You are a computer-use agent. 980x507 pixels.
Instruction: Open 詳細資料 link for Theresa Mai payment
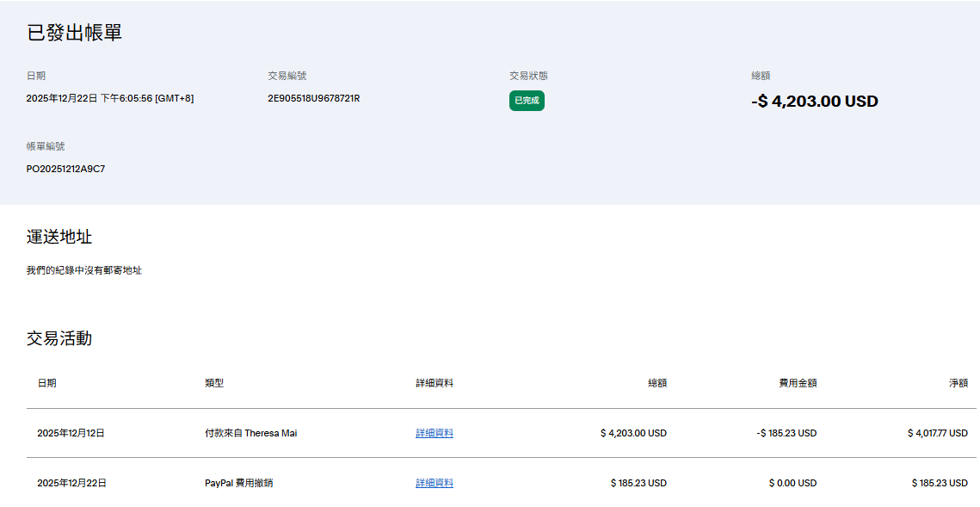[434, 433]
